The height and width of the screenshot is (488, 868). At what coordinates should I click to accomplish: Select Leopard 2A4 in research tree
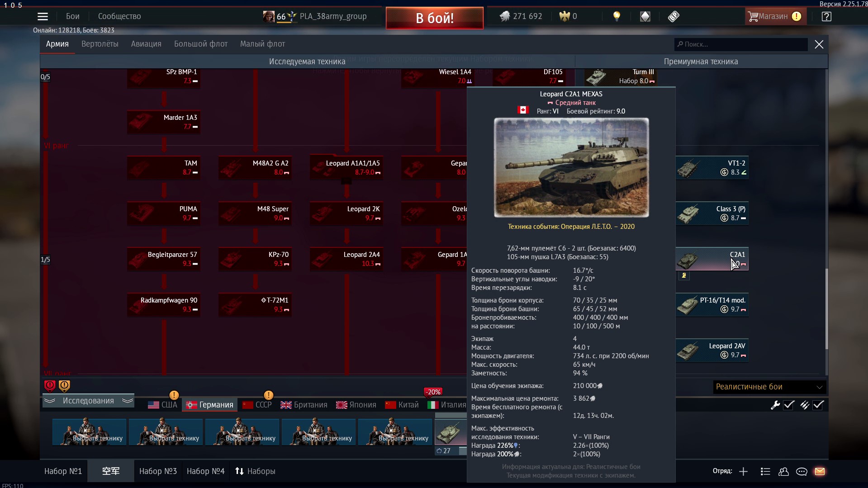(x=346, y=259)
